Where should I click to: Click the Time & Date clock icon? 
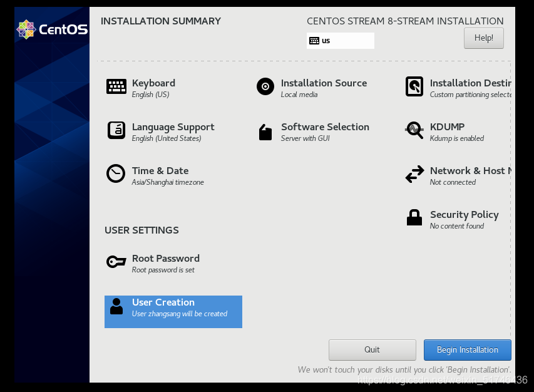click(x=116, y=173)
